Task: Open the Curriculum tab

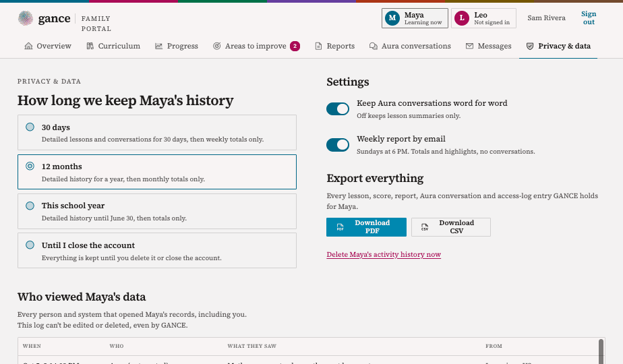Action: [x=114, y=46]
